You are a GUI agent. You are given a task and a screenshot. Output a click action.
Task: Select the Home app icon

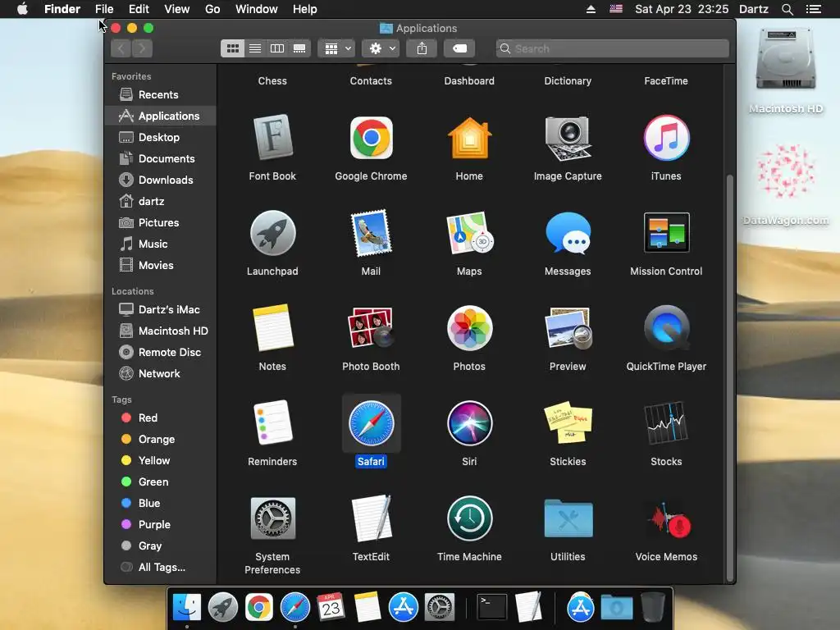(469, 138)
